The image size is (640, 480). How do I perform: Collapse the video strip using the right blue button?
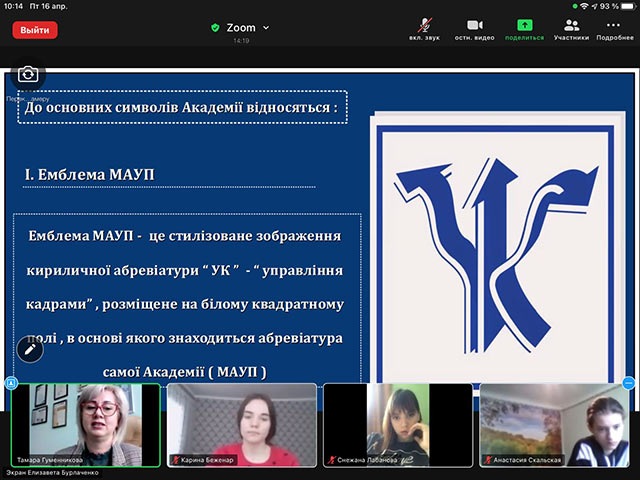point(629,383)
